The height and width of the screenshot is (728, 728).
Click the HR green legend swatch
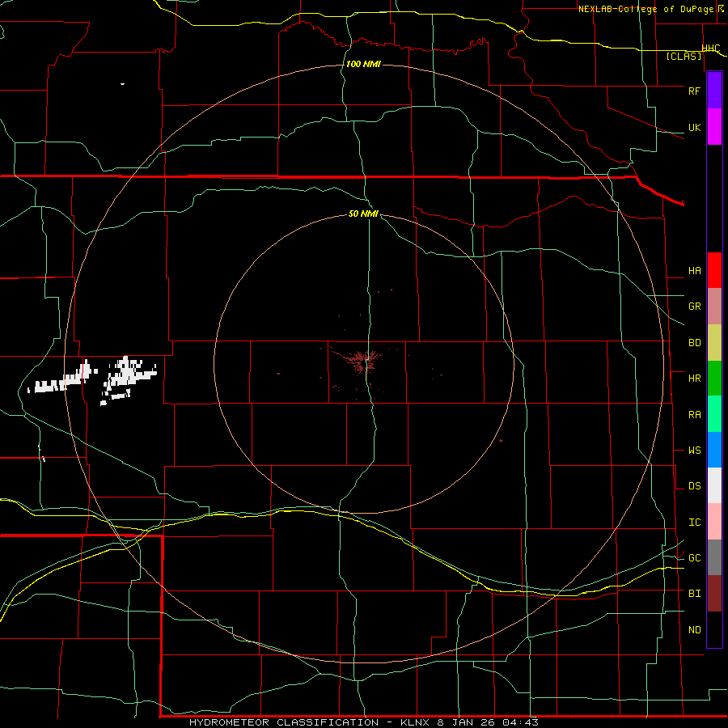(714, 379)
